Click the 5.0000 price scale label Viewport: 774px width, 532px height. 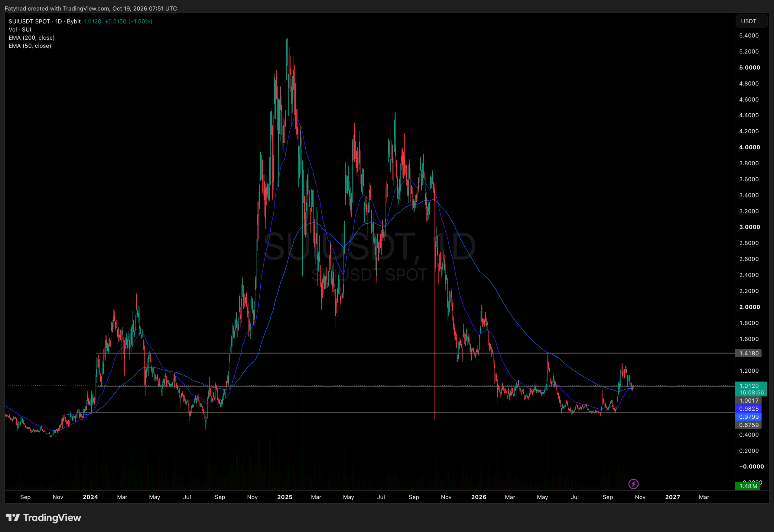(750, 68)
